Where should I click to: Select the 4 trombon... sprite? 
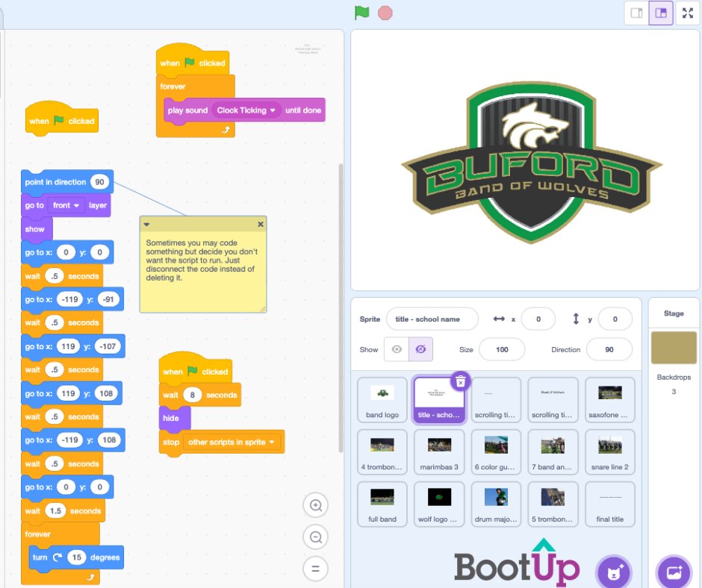(382, 452)
